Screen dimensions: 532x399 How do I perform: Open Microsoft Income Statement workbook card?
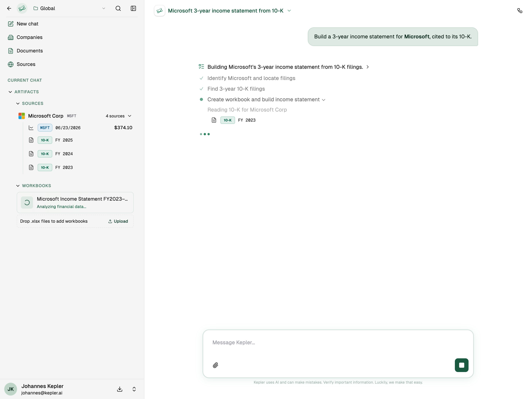(x=75, y=203)
